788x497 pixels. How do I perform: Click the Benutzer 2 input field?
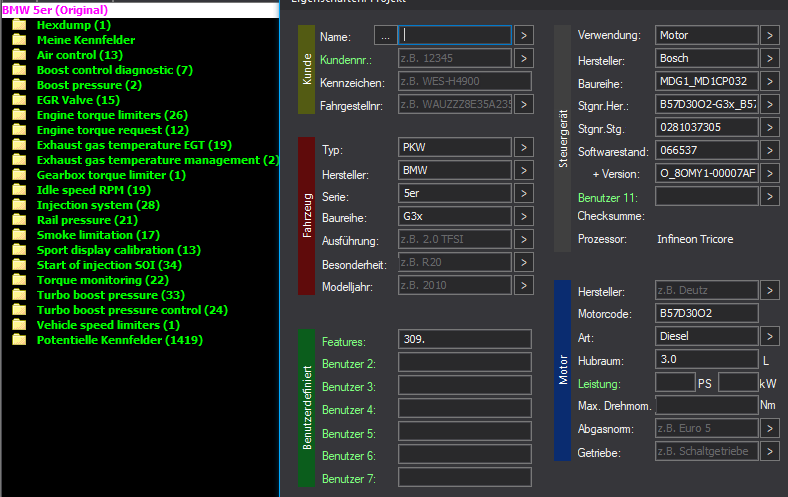[x=465, y=362]
